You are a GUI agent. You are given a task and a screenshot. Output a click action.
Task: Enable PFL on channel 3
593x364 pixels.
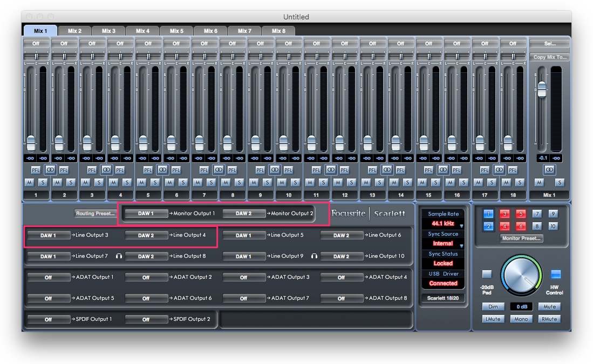pos(92,170)
